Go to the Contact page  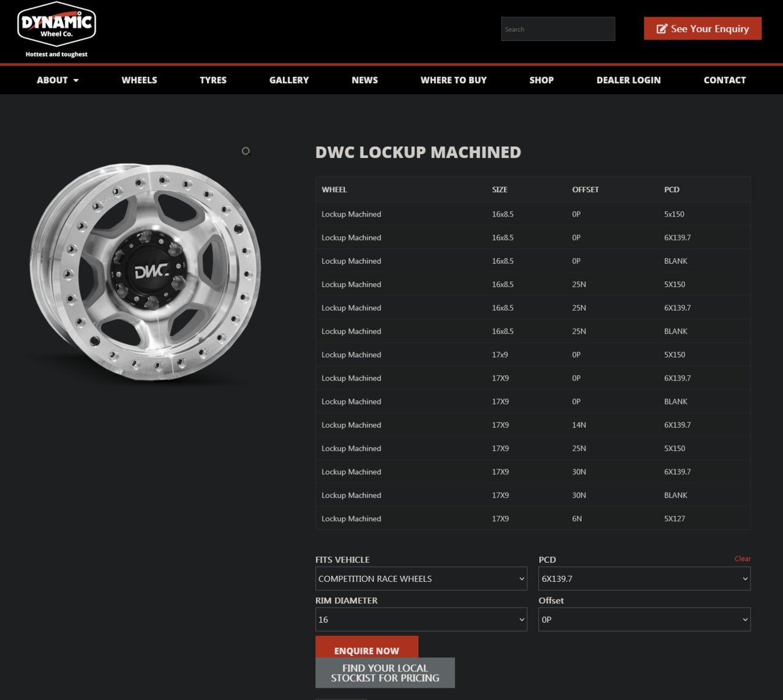coord(725,80)
